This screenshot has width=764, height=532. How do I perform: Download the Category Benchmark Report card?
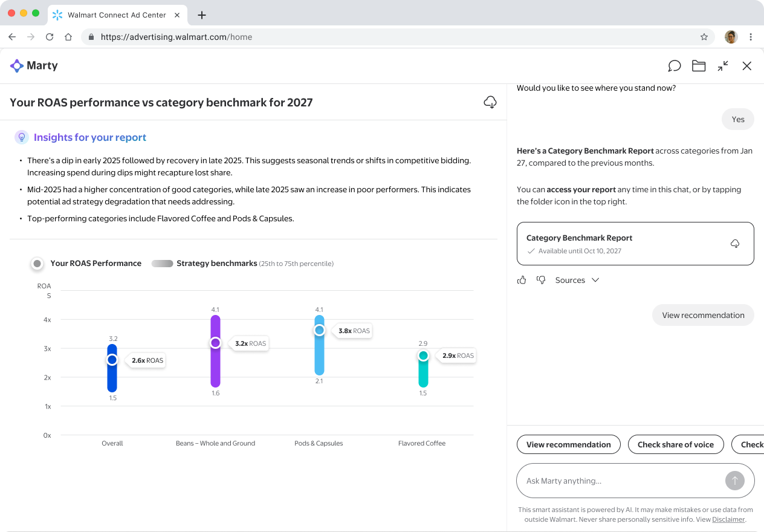[x=735, y=244]
